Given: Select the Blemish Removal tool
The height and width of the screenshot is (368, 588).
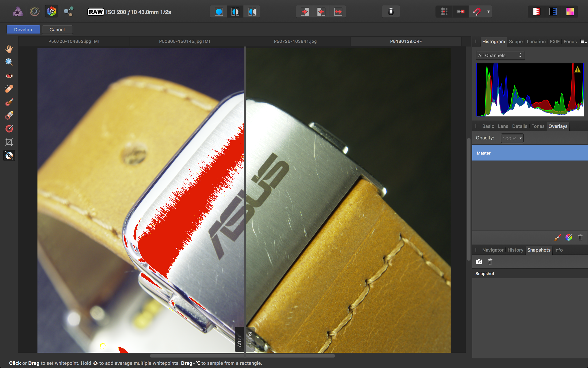Looking at the screenshot, I should tap(9, 89).
